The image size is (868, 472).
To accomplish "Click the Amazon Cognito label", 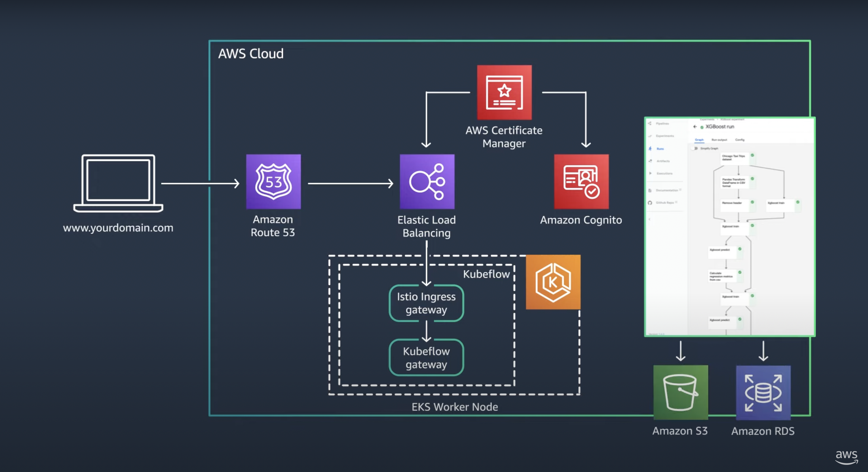I will pyautogui.click(x=581, y=220).
